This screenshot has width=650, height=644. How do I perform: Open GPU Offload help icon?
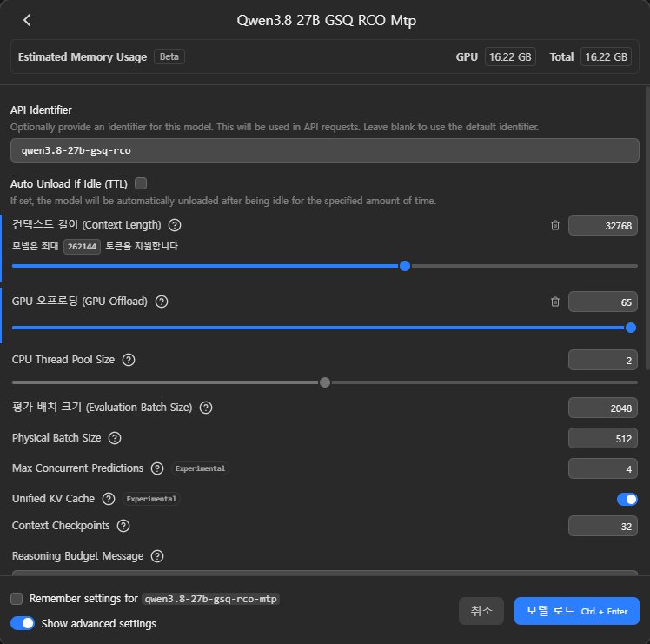coord(162,302)
